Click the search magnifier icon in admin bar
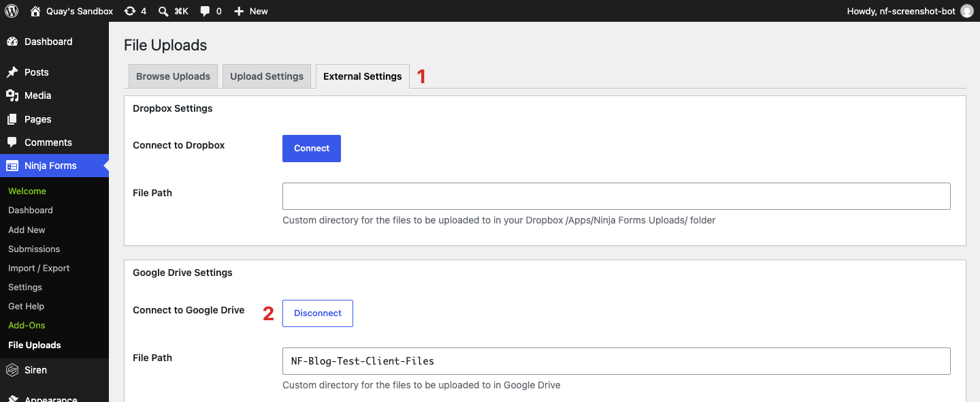This screenshot has height=402, width=980. (x=163, y=11)
